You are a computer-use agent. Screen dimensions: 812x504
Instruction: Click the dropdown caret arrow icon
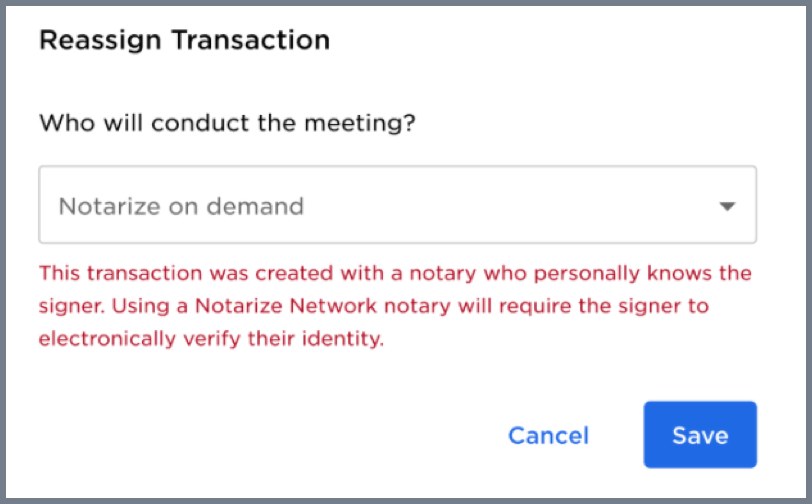coord(728,206)
